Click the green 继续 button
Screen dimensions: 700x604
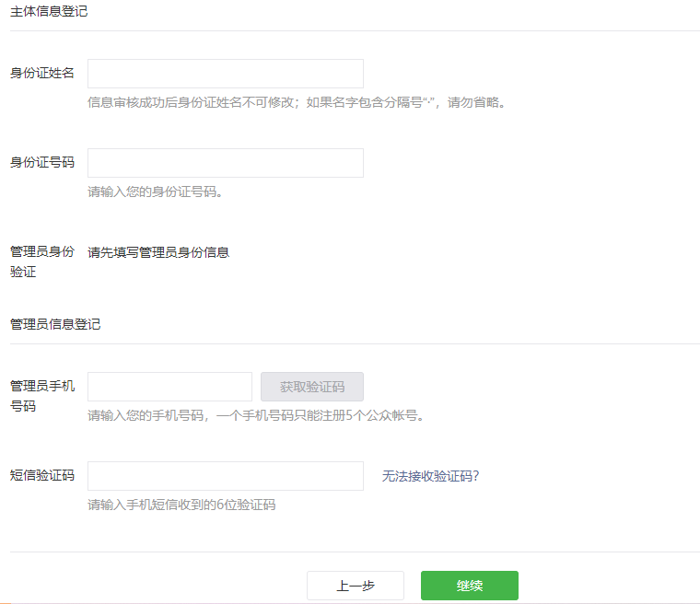(x=470, y=586)
